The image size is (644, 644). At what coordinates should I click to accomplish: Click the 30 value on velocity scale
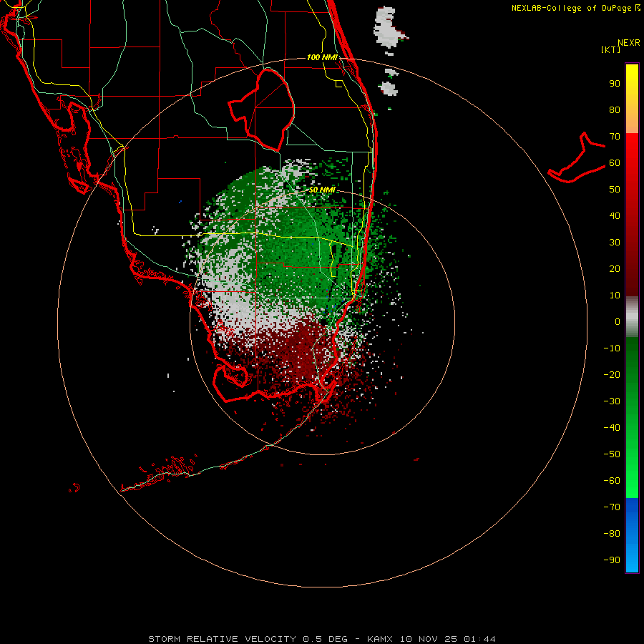(615, 243)
